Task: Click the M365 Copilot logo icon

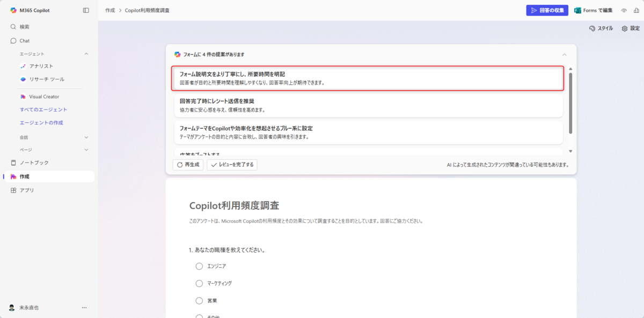Action: [x=13, y=10]
